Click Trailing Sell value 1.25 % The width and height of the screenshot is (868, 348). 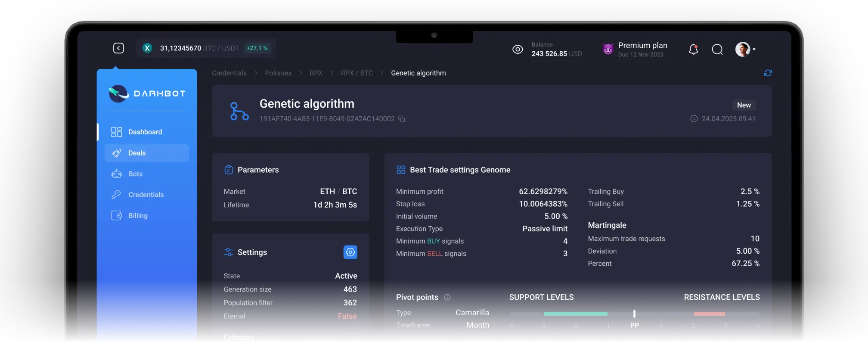(x=748, y=204)
